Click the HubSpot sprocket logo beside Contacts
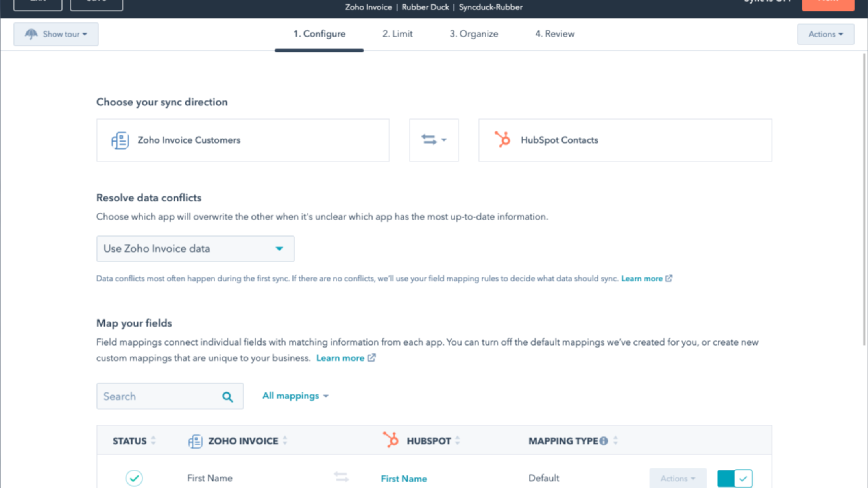This screenshot has height=488, width=868. (x=502, y=140)
